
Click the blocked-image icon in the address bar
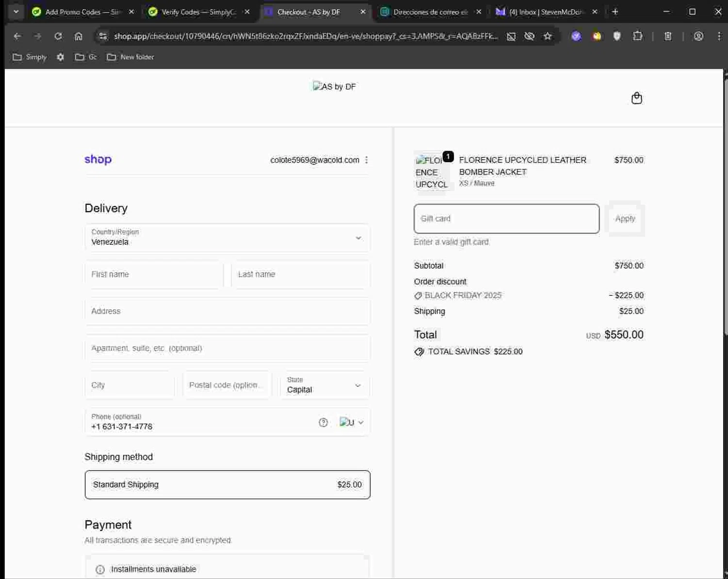tap(511, 36)
